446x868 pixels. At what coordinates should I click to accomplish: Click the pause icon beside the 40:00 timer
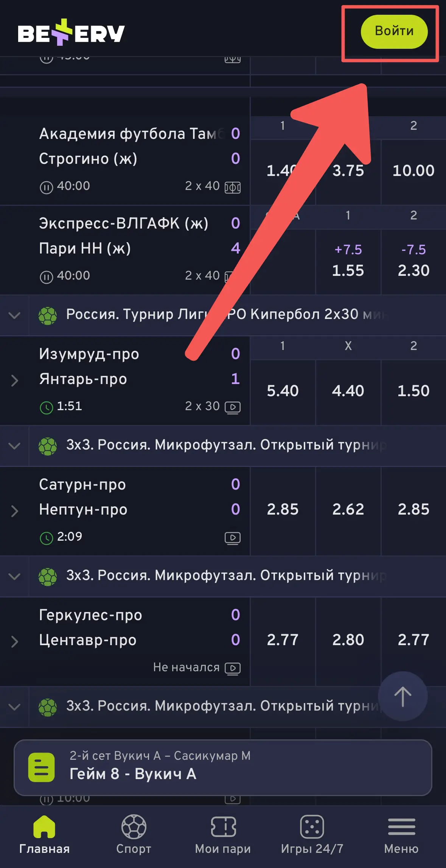[x=46, y=186]
